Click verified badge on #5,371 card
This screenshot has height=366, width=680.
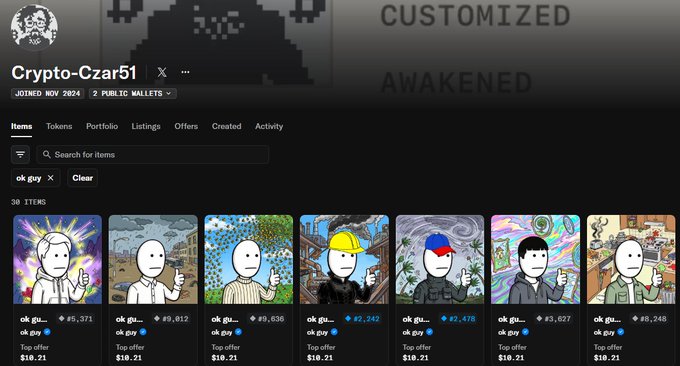tap(47, 332)
